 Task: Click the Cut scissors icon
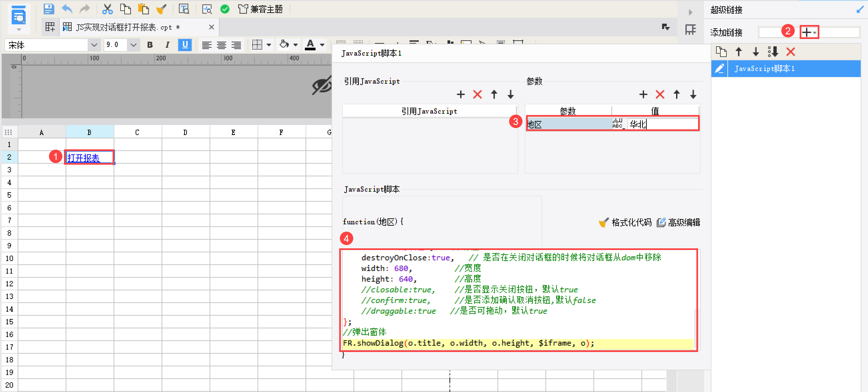[x=107, y=9]
